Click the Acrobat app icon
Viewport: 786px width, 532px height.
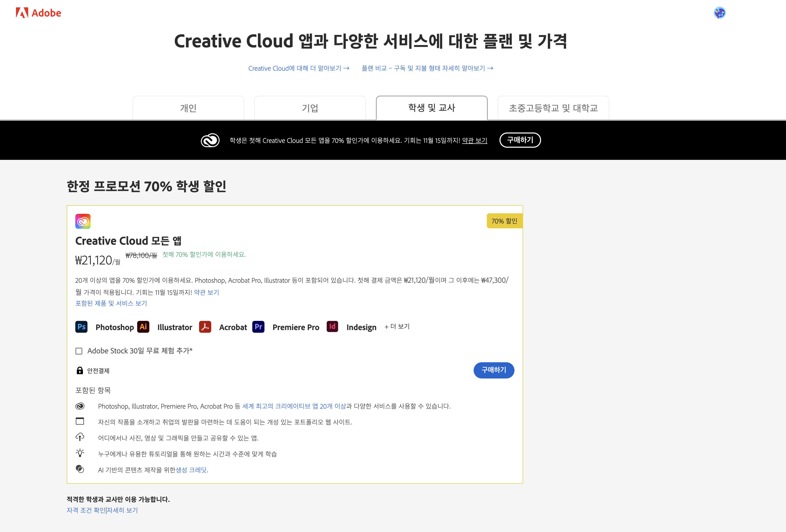pos(205,327)
